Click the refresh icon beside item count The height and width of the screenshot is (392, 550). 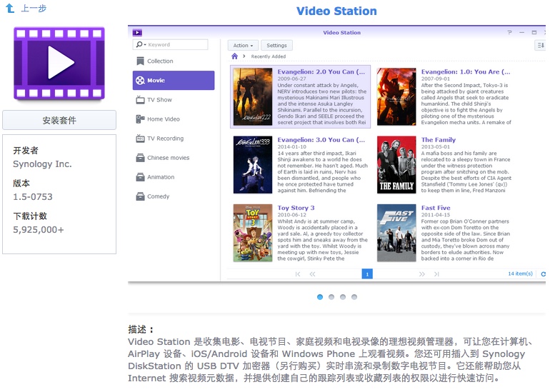coord(543,274)
